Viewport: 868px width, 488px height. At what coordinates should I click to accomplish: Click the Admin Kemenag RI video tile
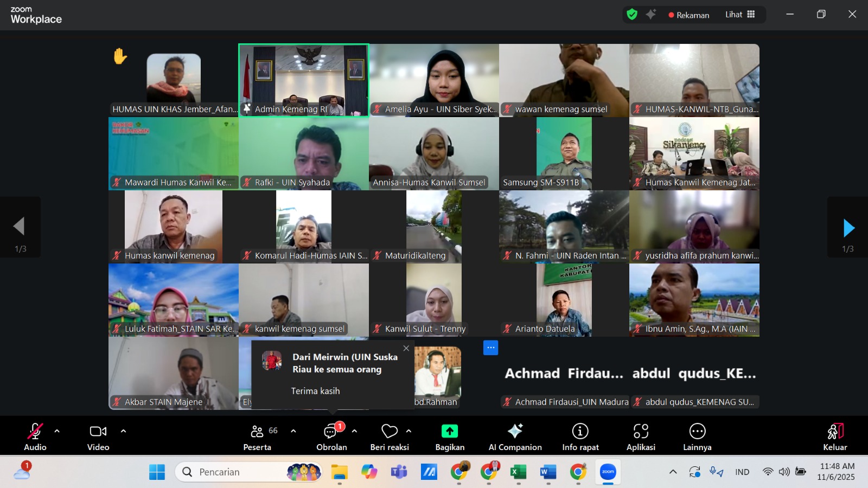point(304,80)
